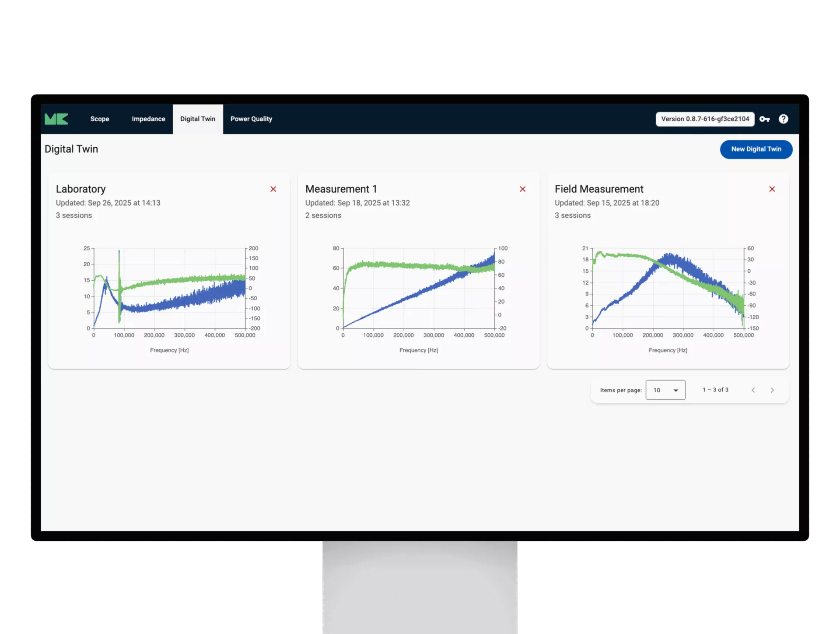The height and width of the screenshot is (634, 840).
Task: Switch to the Scope tab
Action: tap(100, 119)
